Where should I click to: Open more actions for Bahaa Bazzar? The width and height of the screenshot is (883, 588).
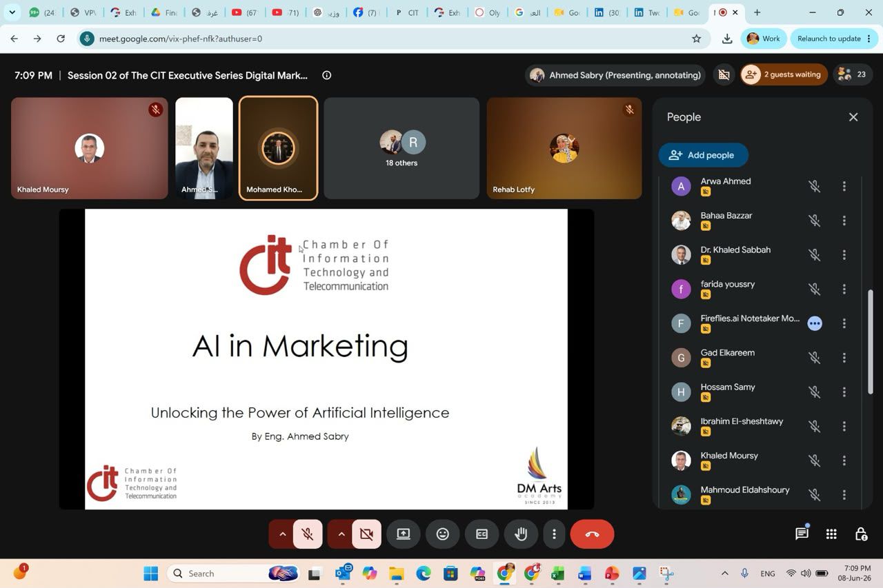tap(844, 221)
